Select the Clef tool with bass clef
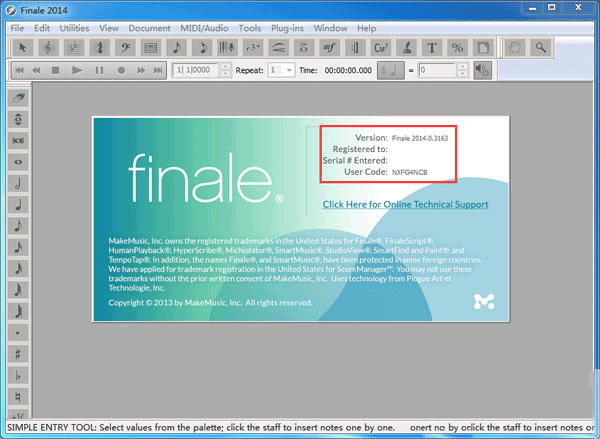This screenshot has width=600, height=439. [x=125, y=48]
